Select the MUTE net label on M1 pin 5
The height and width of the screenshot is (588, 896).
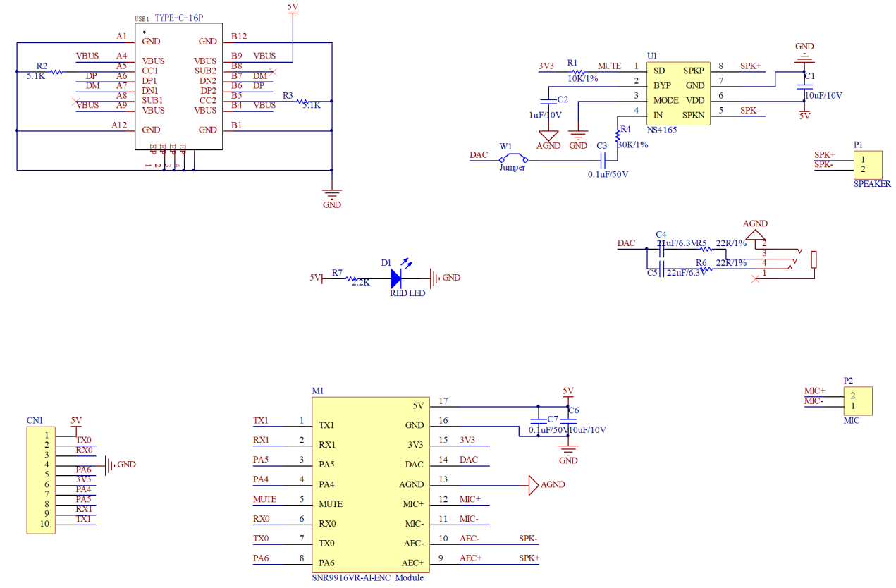pos(265,500)
